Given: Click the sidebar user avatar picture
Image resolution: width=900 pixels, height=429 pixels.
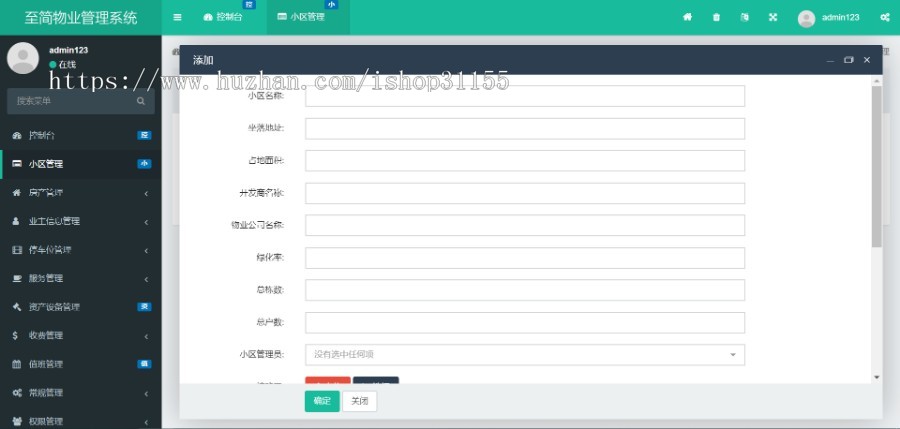Looking at the screenshot, I should 23,57.
